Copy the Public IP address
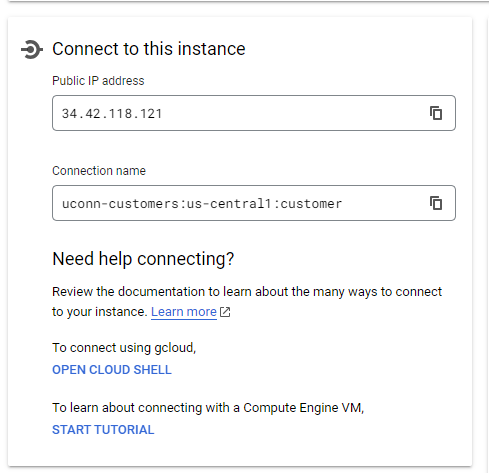The image size is (489, 473). 436,113
